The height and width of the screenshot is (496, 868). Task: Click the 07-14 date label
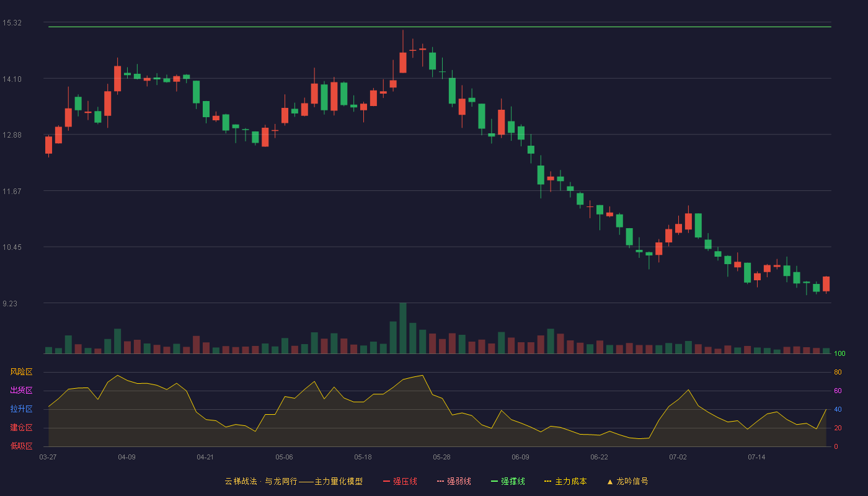756,457
